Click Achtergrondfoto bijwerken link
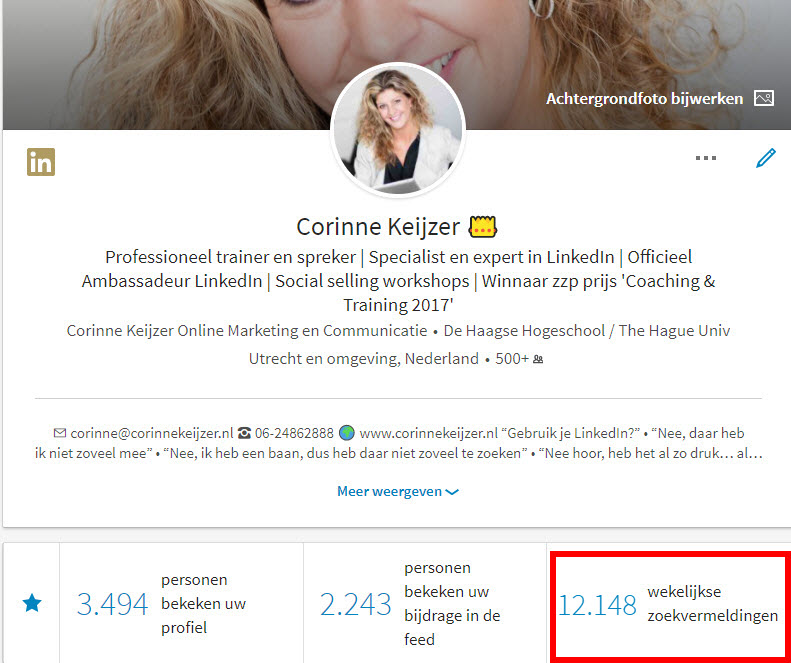This screenshot has height=663, width=791. click(x=644, y=98)
